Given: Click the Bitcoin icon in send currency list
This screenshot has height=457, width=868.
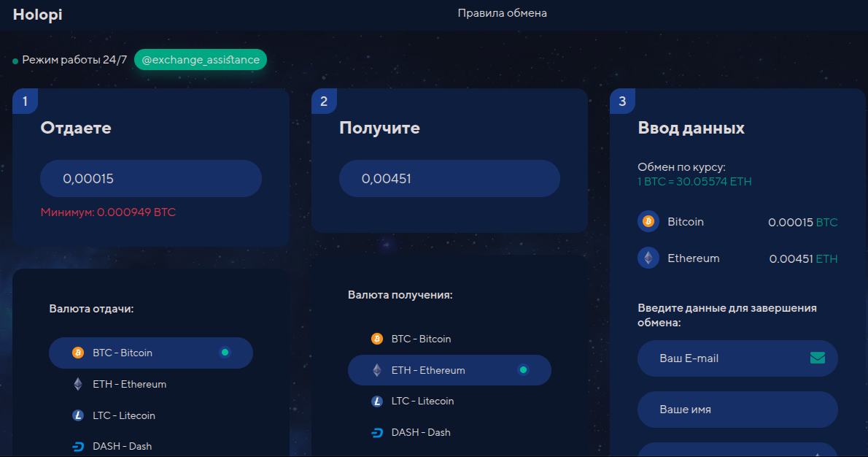Looking at the screenshot, I should [78, 353].
